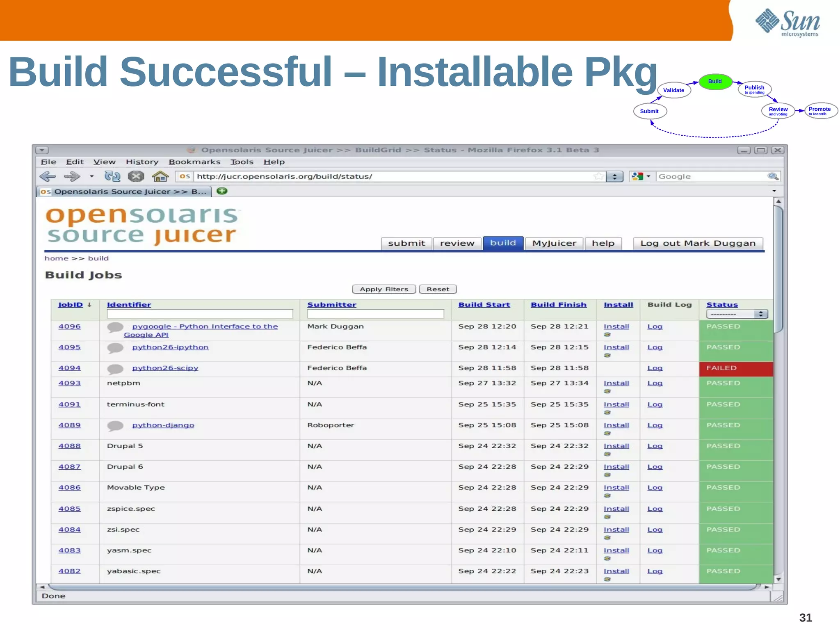Open the Tools menu
This screenshot has width=840, height=630.
pyautogui.click(x=242, y=162)
